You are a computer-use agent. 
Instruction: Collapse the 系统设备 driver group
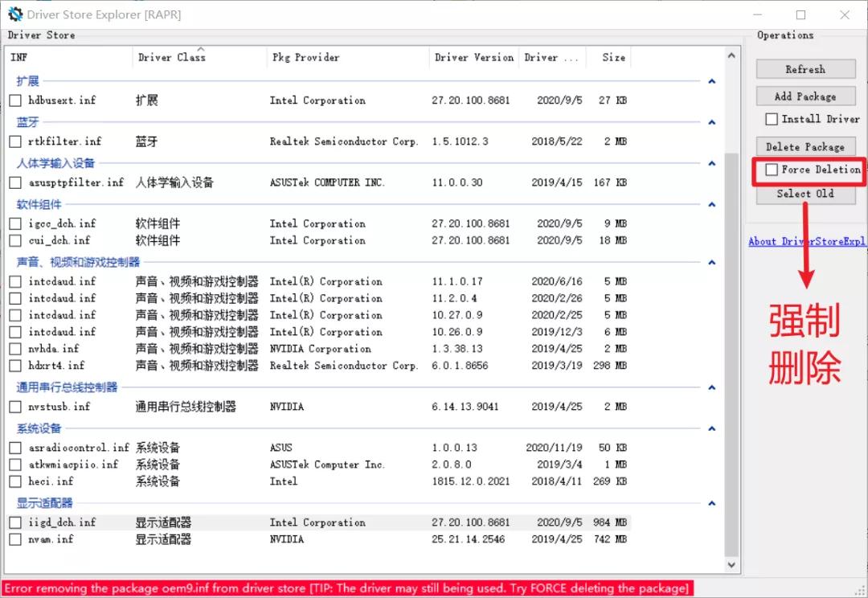711,428
